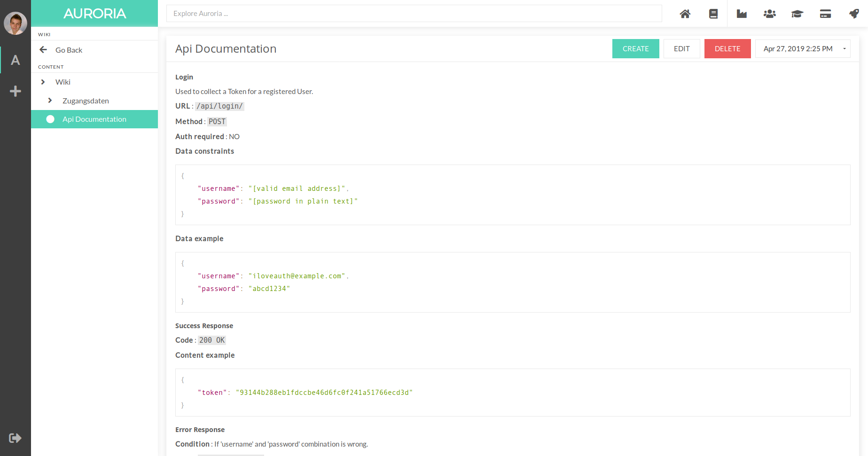Image resolution: width=868 pixels, height=456 pixels.
Task: Expand the Zugangsdaten tree chevron
Action: 50,101
